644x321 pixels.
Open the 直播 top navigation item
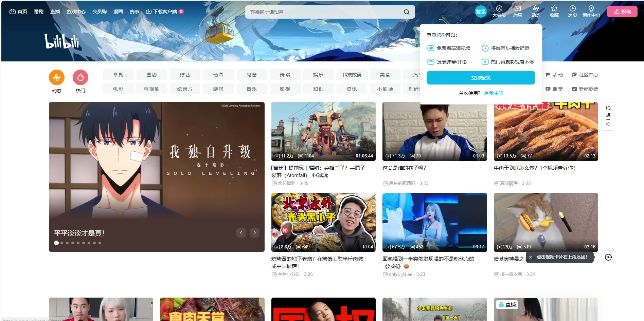click(55, 12)
